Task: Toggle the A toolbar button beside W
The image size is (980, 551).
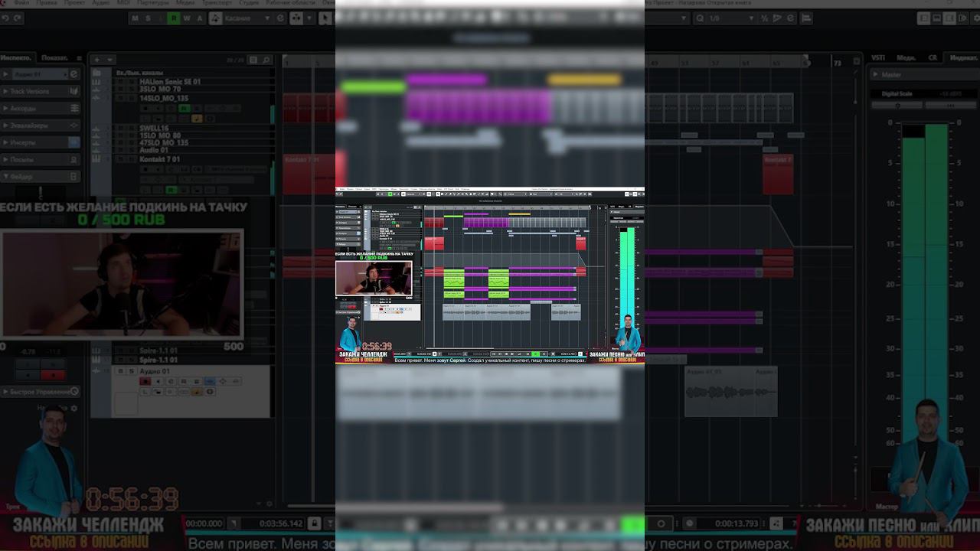Action: [x=201, y=18]
